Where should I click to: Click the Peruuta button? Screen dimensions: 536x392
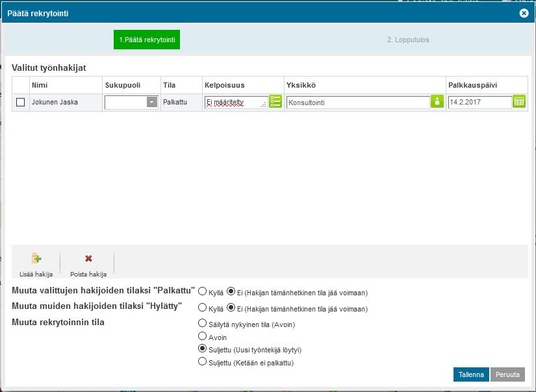click(x=507, y=374)
